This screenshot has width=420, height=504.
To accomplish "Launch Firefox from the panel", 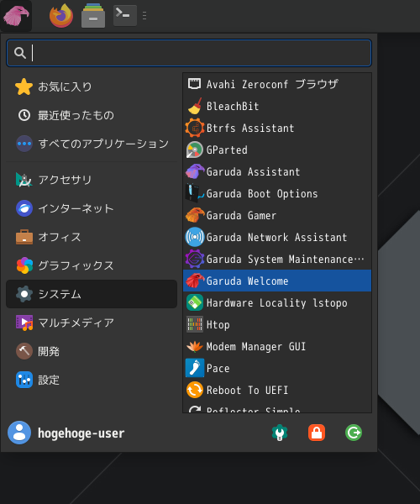I will (61, 15).
